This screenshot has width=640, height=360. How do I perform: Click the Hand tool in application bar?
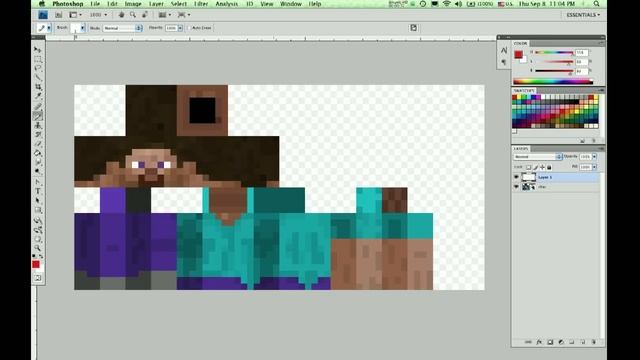click(121, 15)
